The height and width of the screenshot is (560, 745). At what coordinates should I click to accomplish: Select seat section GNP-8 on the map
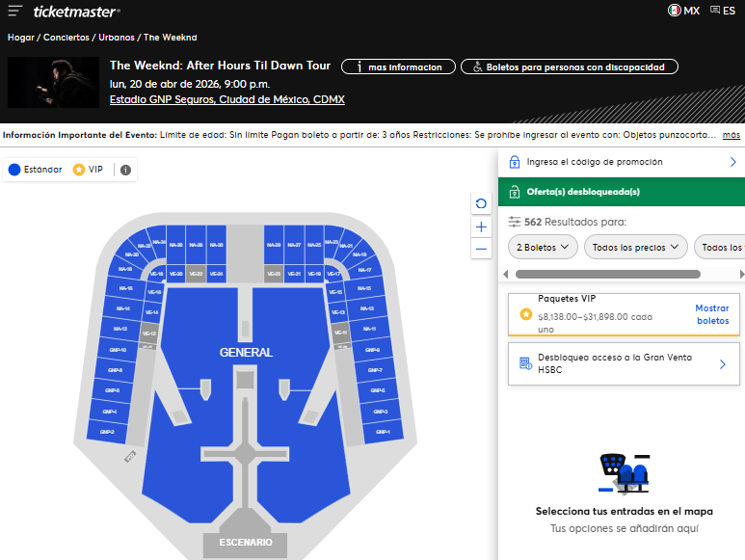click(115, 370)
